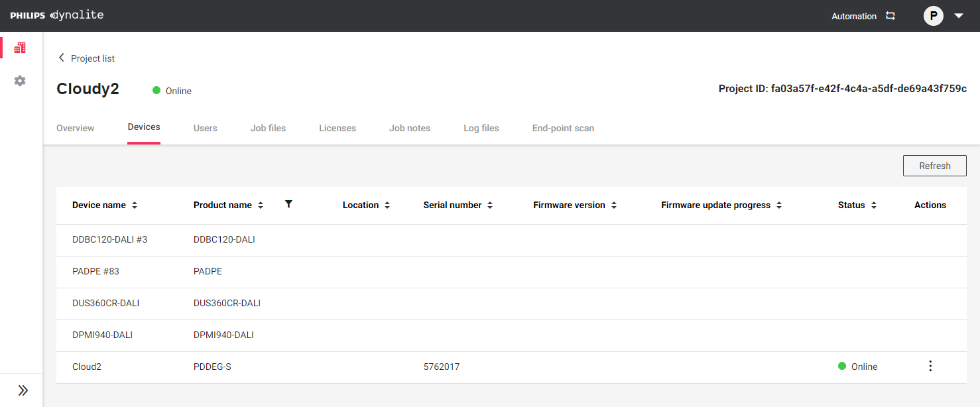980x407 pixels.
Task: Switch to the Overview tab
Action: 76,128
